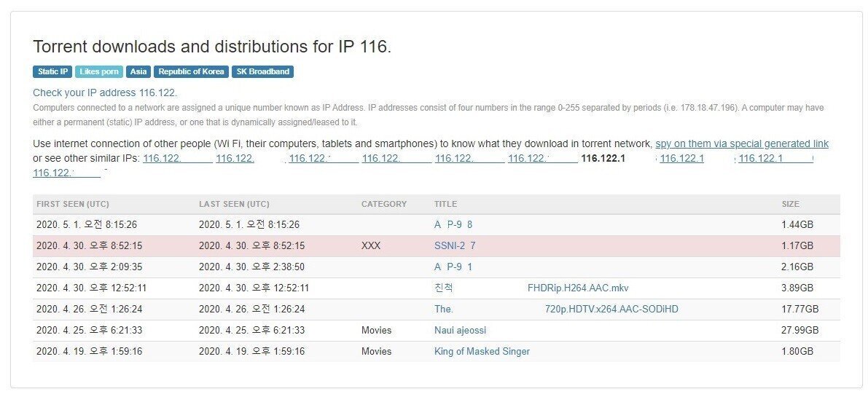This screenshot has height=394, width=868.
Task: Open spy on them via special generated link
Action: pyautogui.click(x=742, y=143)
